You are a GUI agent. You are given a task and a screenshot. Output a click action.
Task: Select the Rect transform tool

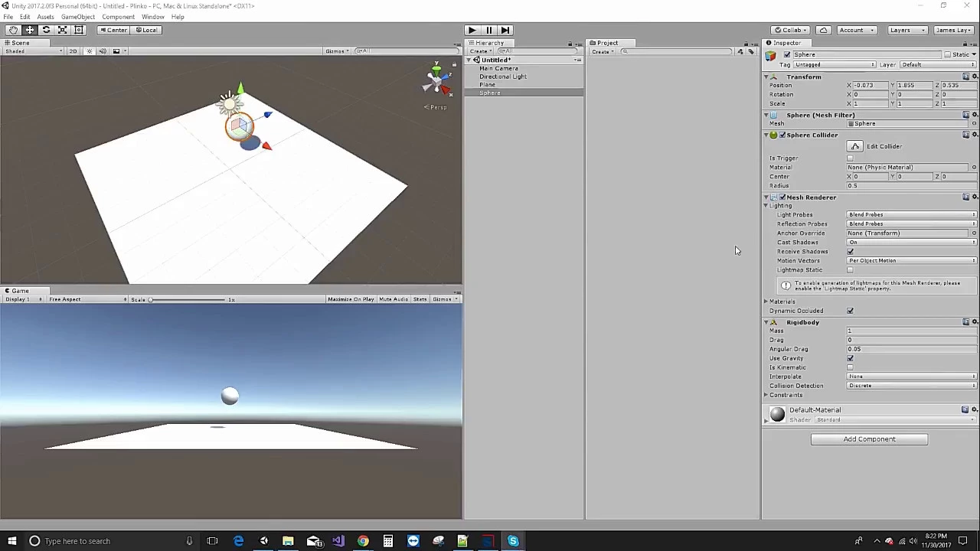pos(78,30)
